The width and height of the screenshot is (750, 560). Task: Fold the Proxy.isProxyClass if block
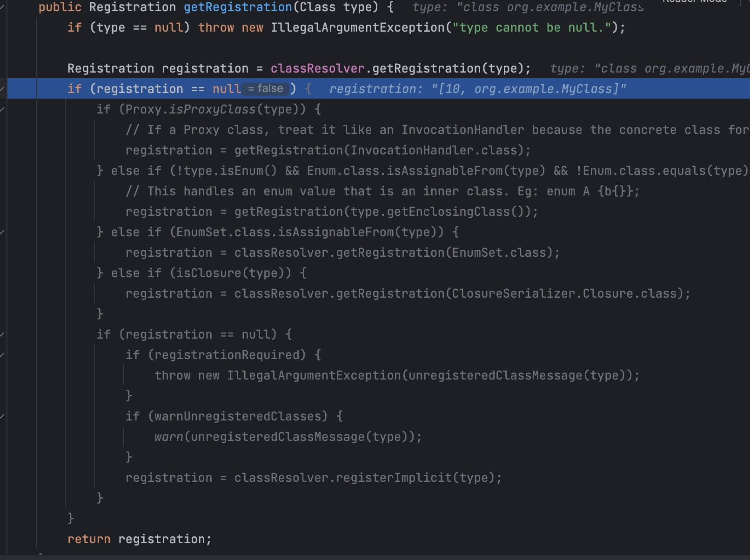tap(3, 109)
